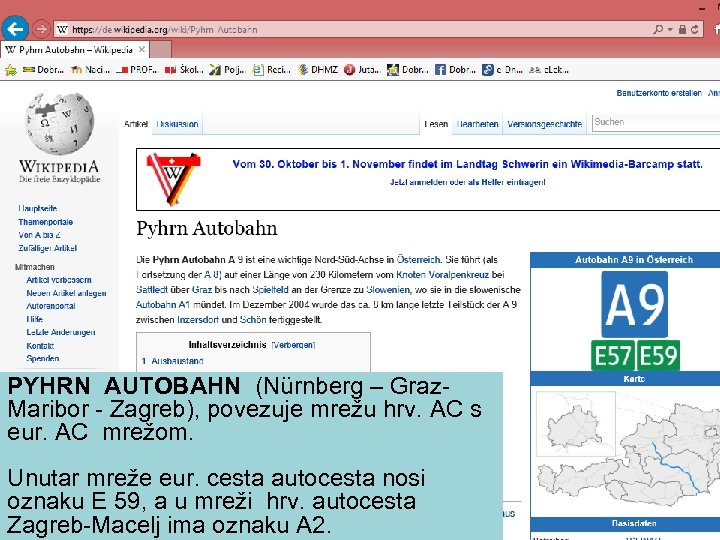Open a new blank browser tab
The width and height of the screenshot is (720, 540).
click(160, 50)
